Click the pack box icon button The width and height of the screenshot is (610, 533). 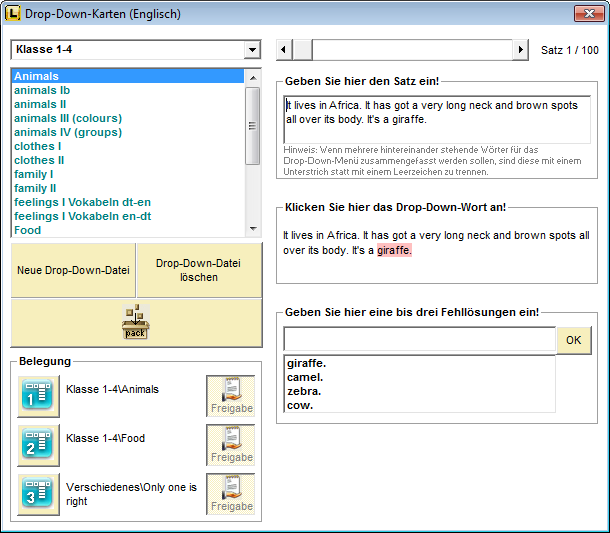[x=136, y=322]
